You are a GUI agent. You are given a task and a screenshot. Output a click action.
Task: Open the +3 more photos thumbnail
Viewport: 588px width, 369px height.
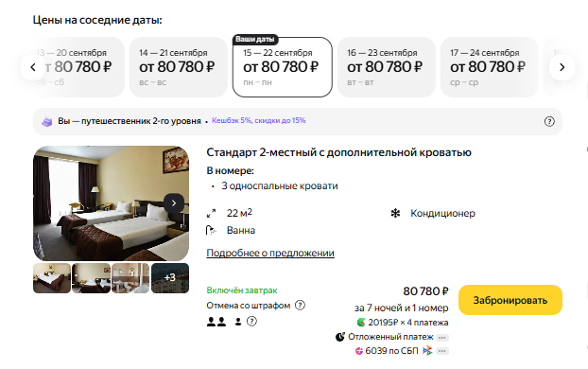170,278
